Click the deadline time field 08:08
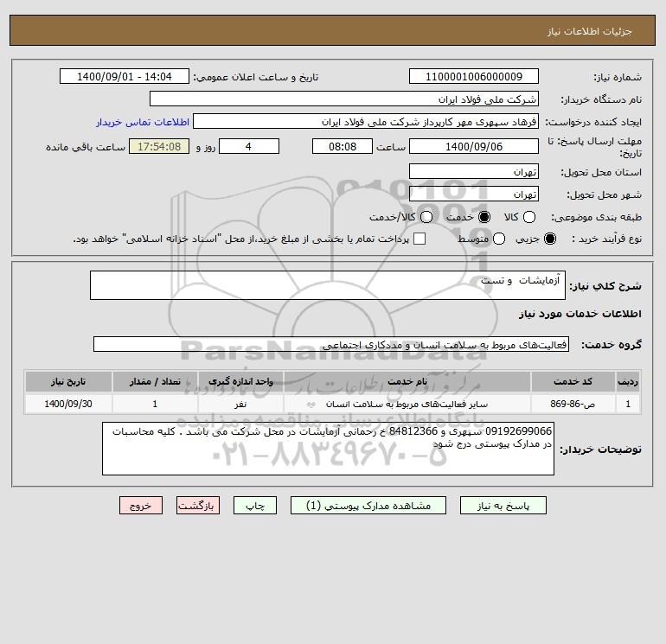The height and width of the screenshot is (644, 666). point(343,146)
